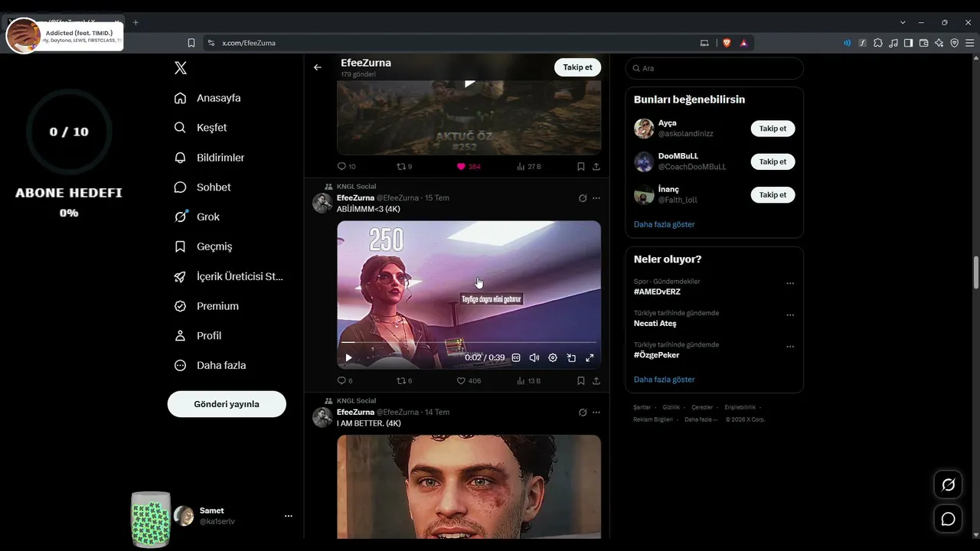Open the Brave Shields icon in address bar
This screenshot has width=980, height=551.
(727, 43)
